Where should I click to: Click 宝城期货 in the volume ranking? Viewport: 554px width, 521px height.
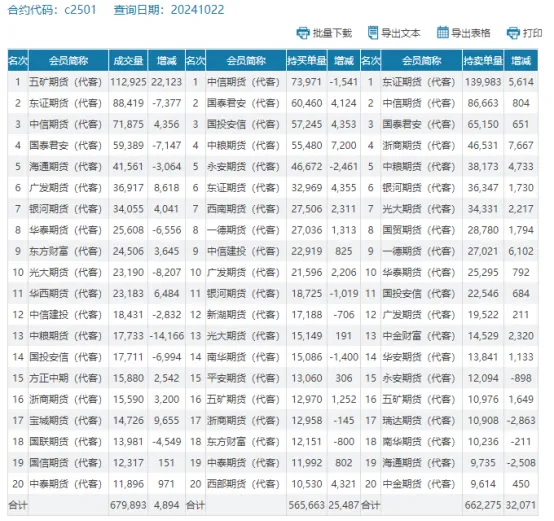(65, 420)
